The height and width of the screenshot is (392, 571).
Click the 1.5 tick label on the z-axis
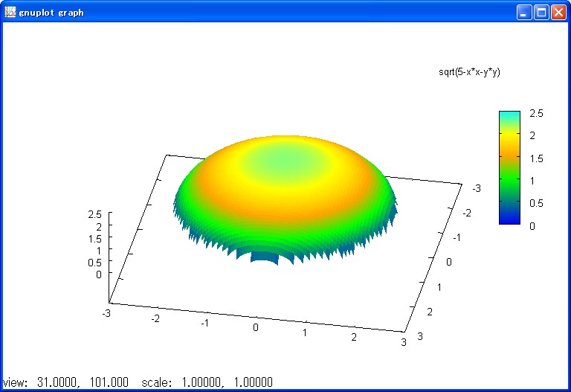pos(94,239)
